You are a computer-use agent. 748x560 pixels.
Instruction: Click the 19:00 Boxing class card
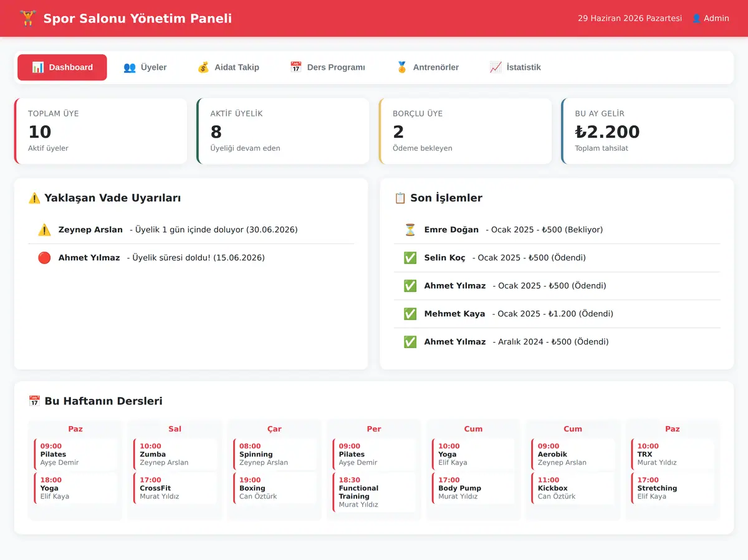(x=274, y=488)
